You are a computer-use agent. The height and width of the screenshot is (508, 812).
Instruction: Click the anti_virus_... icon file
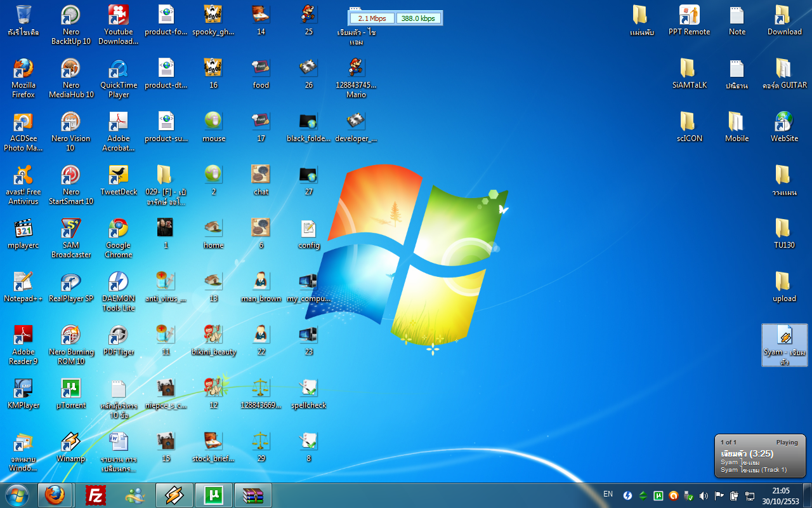[166, 286]
